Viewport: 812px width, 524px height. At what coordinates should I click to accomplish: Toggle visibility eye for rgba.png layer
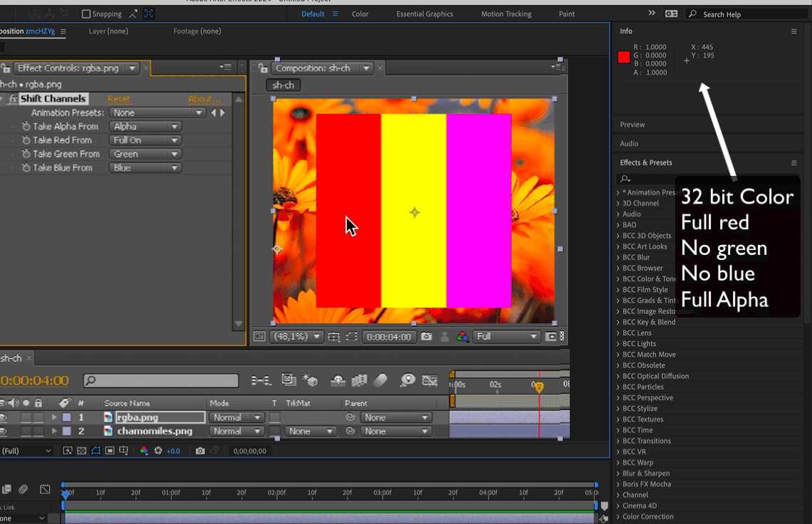pos(4,417)
